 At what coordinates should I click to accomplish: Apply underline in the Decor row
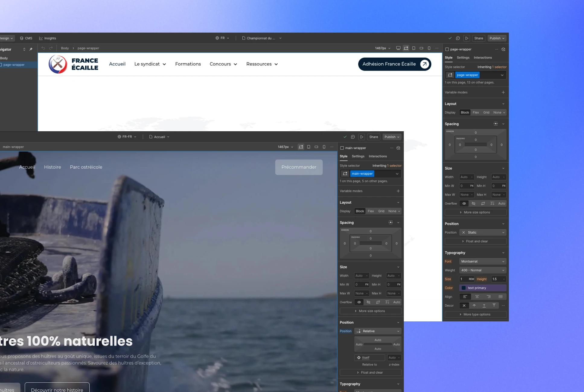[484, 305]
